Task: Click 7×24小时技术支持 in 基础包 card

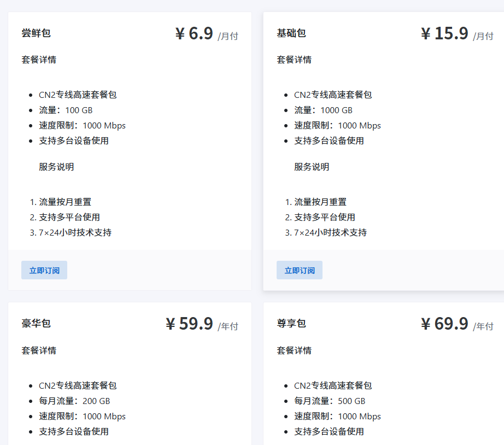Action: click(330, 232)
